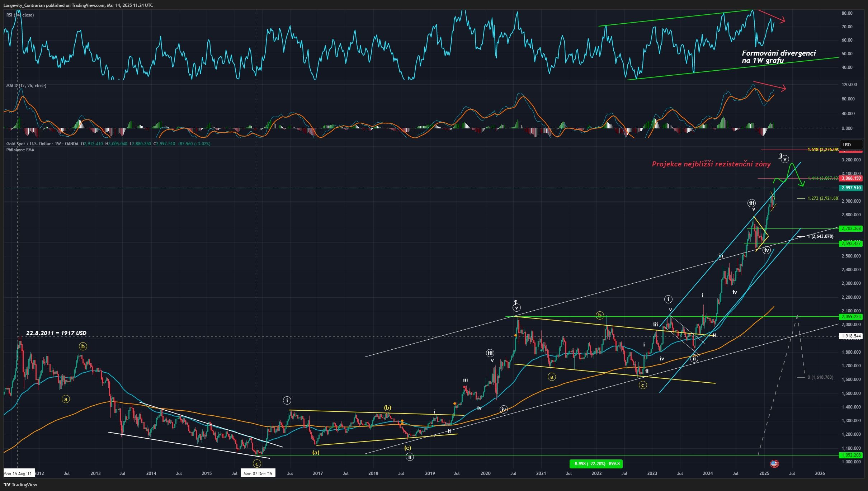Click the Mon 07 Dec '15 date label

point(258,473)
